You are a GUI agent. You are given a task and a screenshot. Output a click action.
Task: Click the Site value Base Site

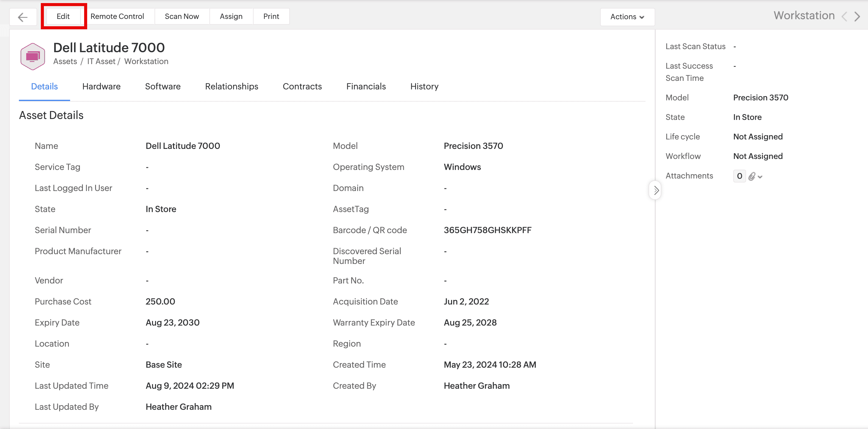click(164, 365)
